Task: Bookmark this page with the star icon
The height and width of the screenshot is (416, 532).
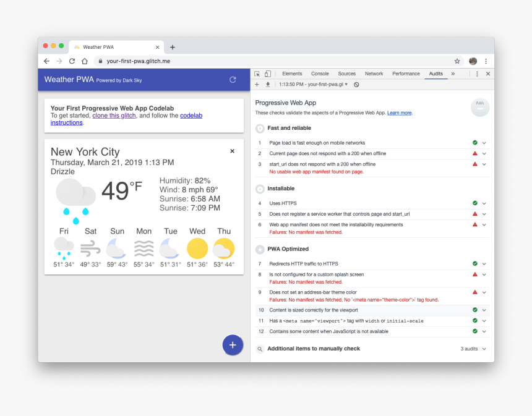Action: point(457,61)
